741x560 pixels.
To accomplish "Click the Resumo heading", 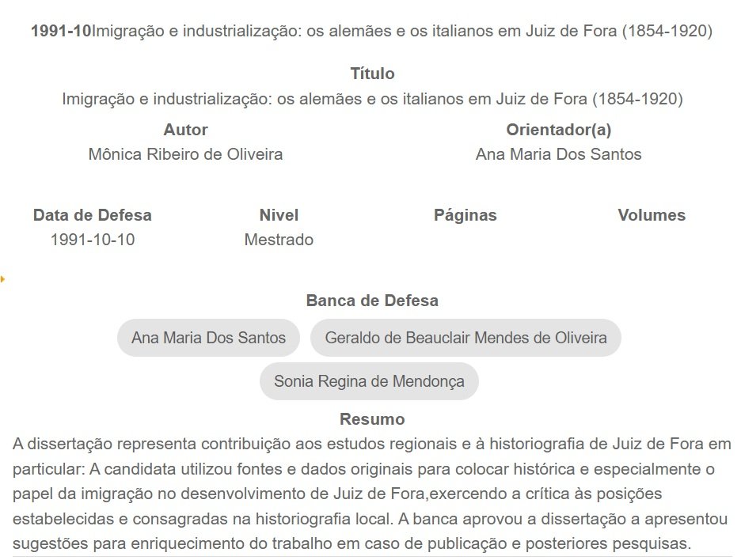I will pos(372,419).
